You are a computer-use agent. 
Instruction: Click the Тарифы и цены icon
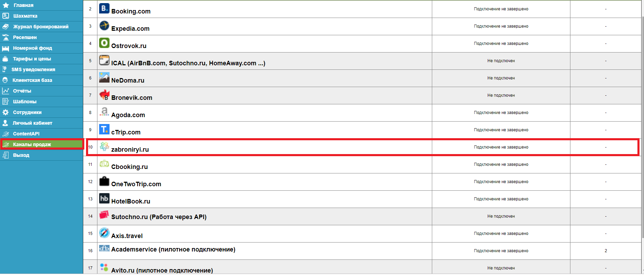5,59
